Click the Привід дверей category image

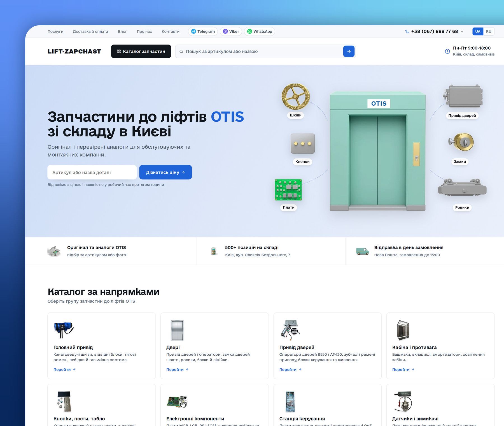point(290,330)
